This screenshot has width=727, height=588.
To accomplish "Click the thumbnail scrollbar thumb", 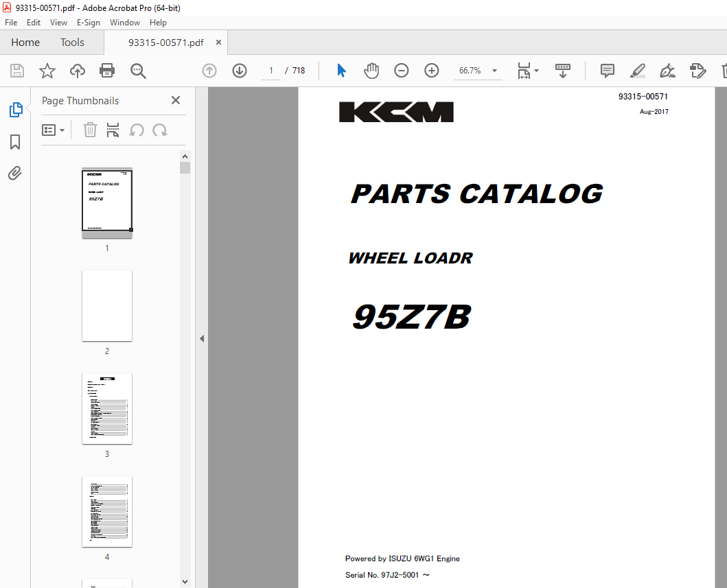I will pos(185,167).
